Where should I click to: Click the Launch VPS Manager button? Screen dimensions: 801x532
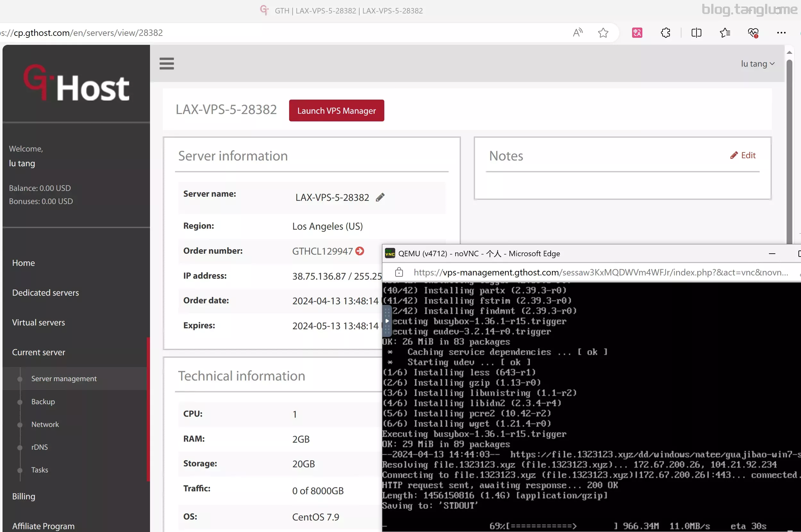click(x=336, y=110)
